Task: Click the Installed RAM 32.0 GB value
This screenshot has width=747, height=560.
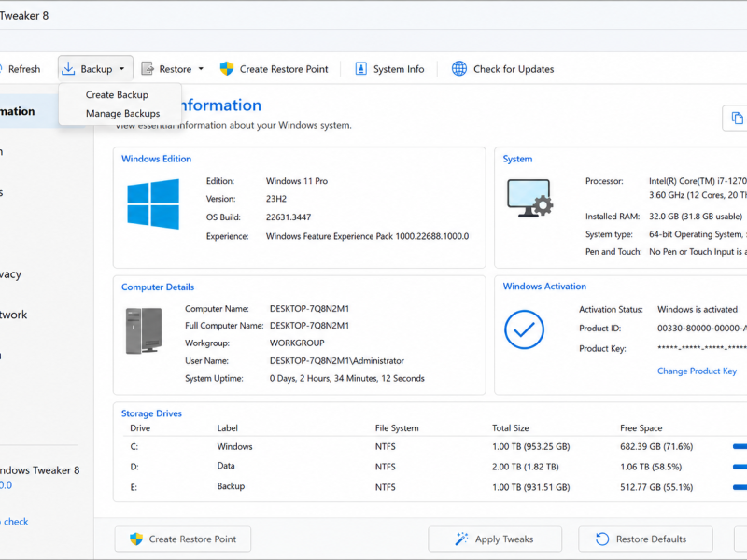Action: tap(696, 217)
